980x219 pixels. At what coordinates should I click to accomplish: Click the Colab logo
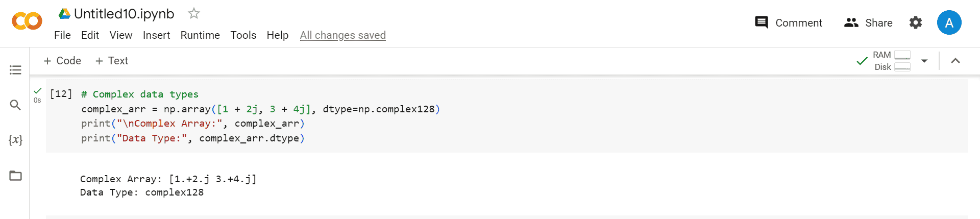pyautogui.click(x=27, y=21)
